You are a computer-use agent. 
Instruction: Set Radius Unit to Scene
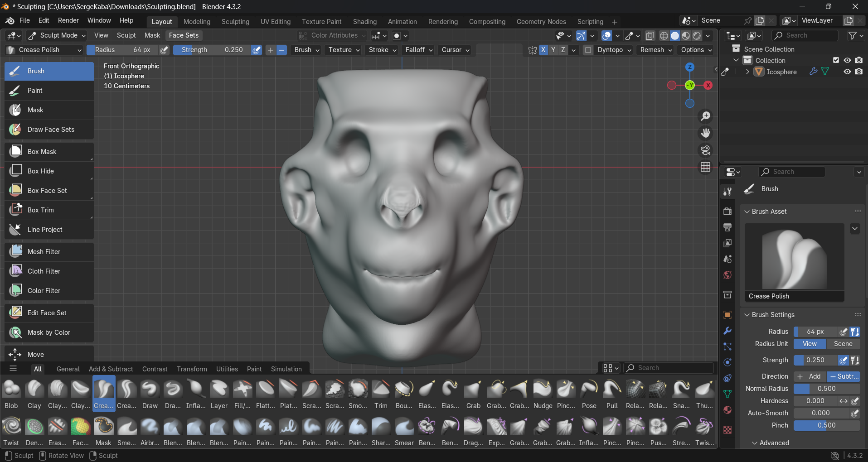click(x=843, y=344)
